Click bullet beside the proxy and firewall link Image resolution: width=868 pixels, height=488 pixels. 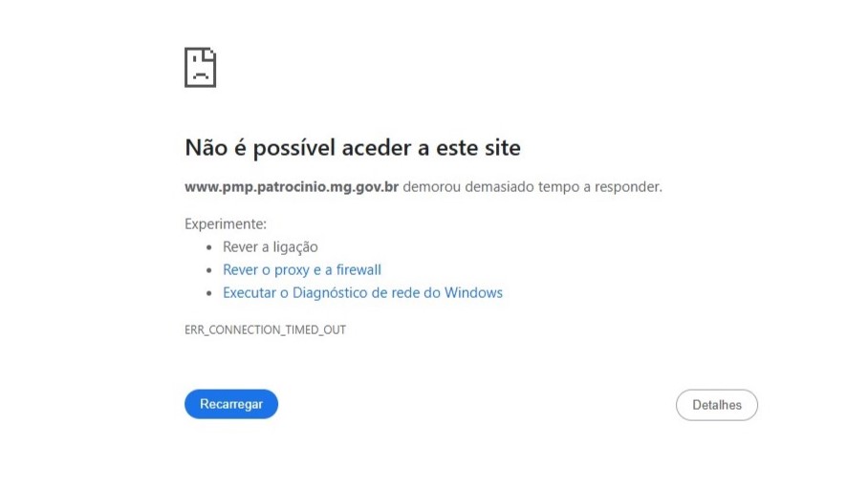click(x=208, y=270)
